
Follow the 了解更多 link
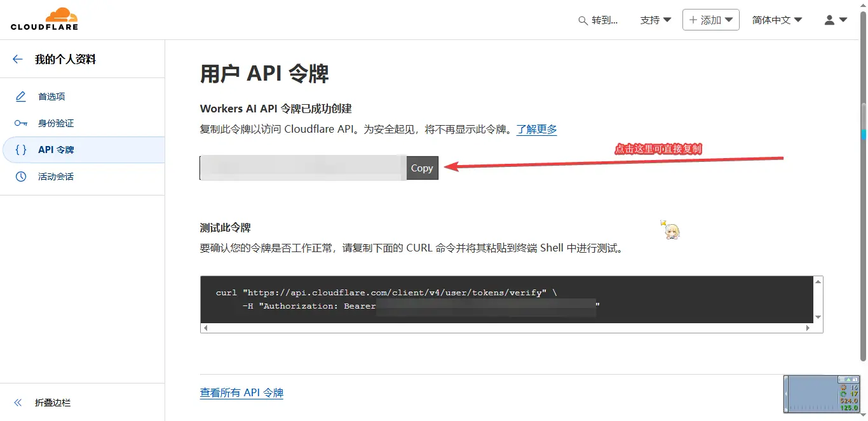537,129
